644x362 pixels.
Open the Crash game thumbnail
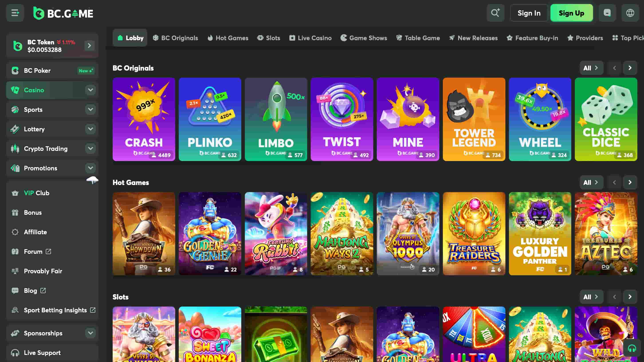[x=144, y=119]
